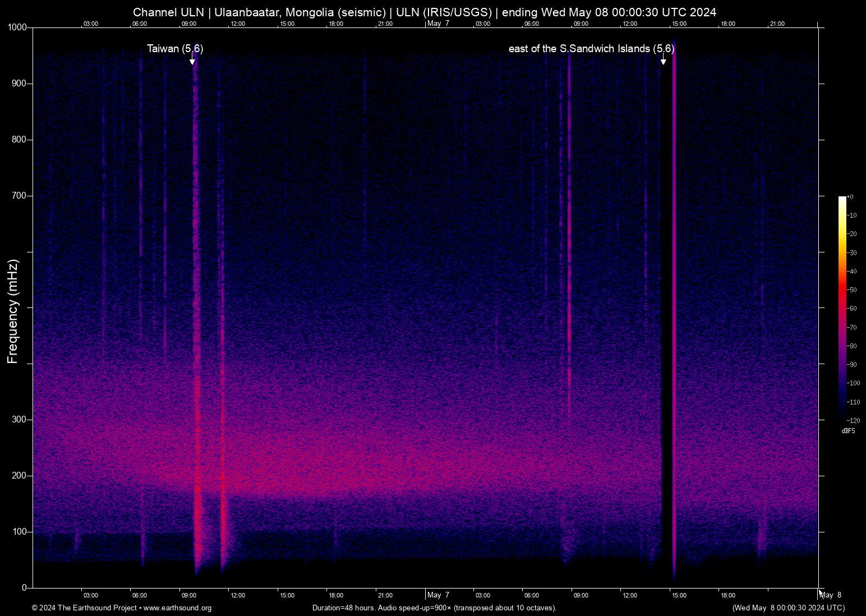Click the Channel ULN Ulaanbaatar title text
Viewport: 866px width, 616px height.
(x=424, y=12)
